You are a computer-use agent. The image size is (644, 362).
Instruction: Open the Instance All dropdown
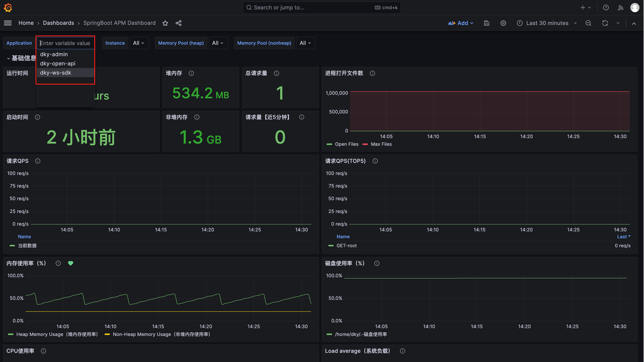(138, 43)
